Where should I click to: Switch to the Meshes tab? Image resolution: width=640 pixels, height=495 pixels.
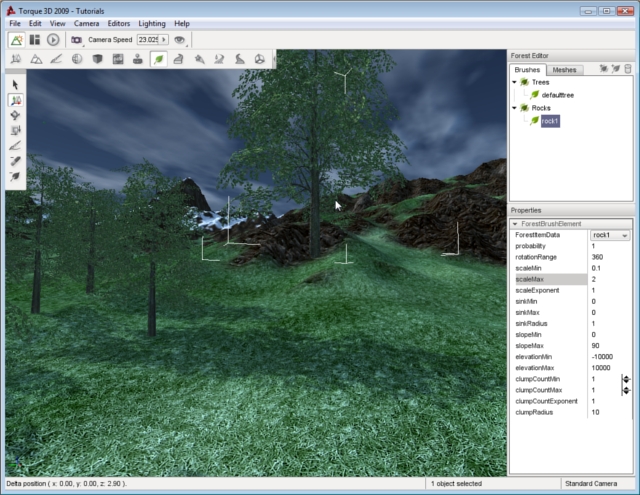(564, 70)
